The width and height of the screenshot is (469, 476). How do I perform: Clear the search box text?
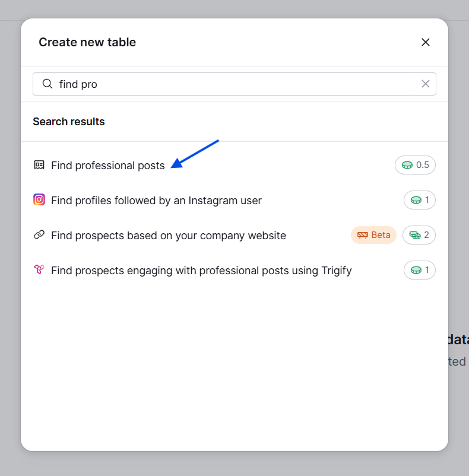426,84
